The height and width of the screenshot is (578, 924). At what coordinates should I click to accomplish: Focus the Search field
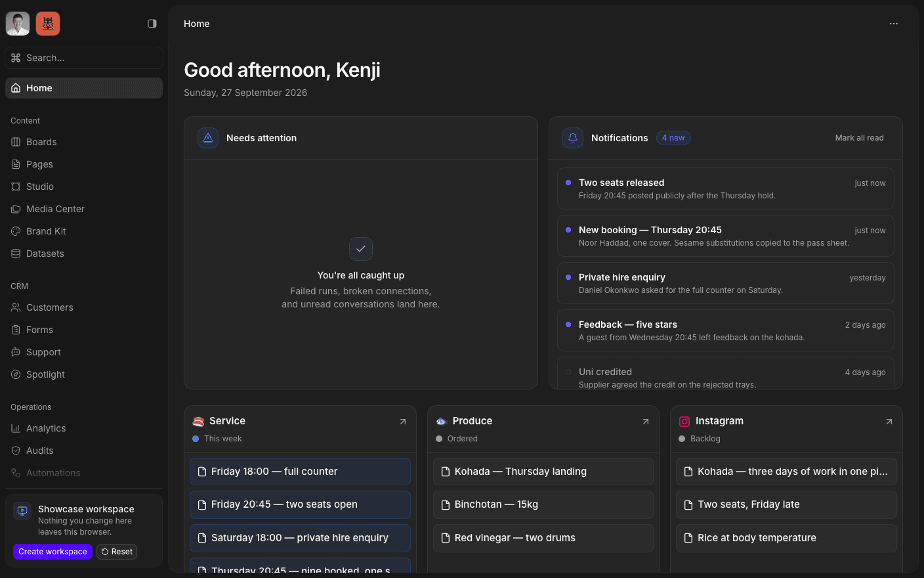[84, 58]
